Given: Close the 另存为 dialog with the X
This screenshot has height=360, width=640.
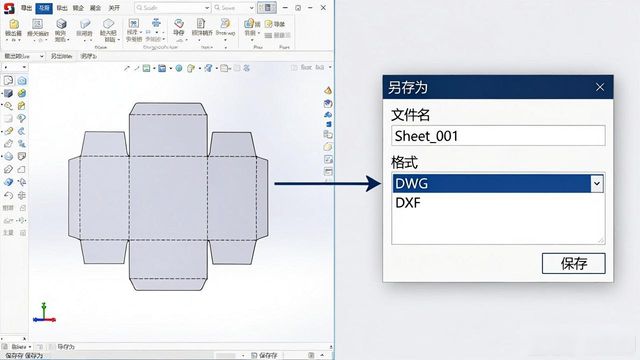Looking at the screenshot, I should point(600,87).
